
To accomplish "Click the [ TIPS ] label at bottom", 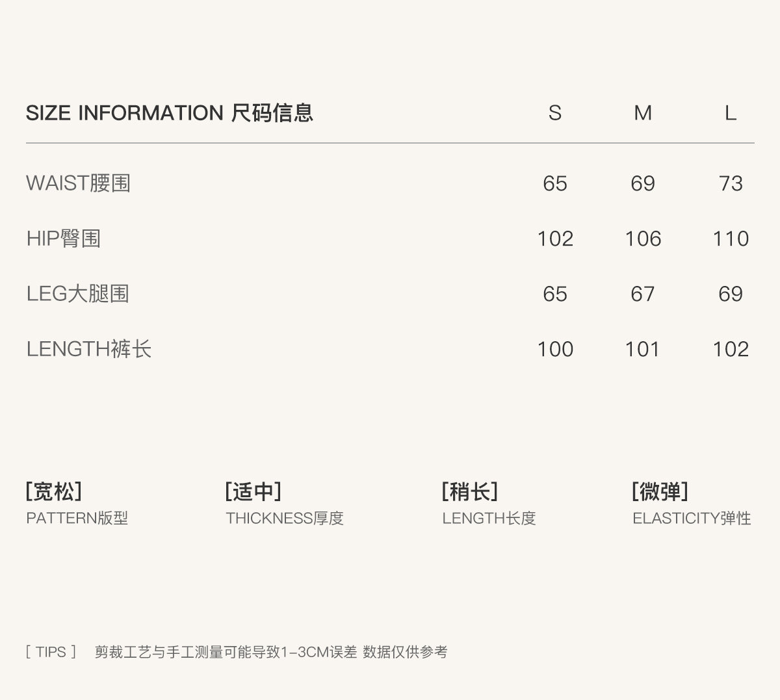I will [x=51, y=652].
